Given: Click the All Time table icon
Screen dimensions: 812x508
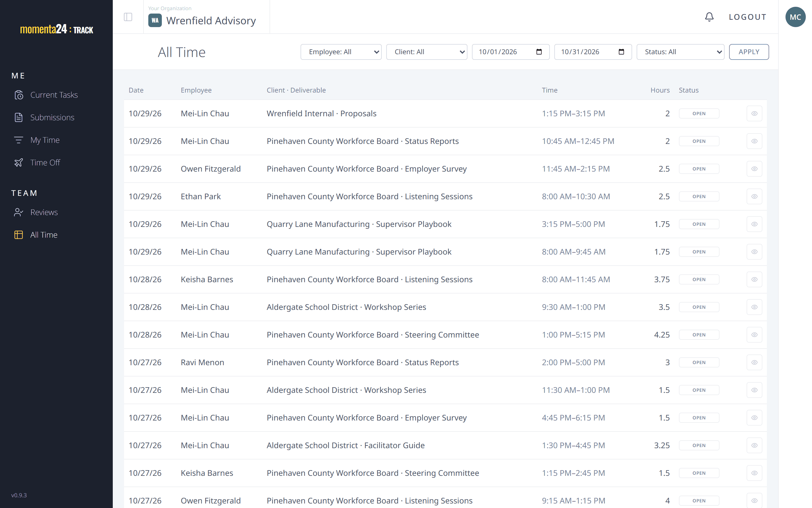Looking at the screenshot, I should click(19, 235).
